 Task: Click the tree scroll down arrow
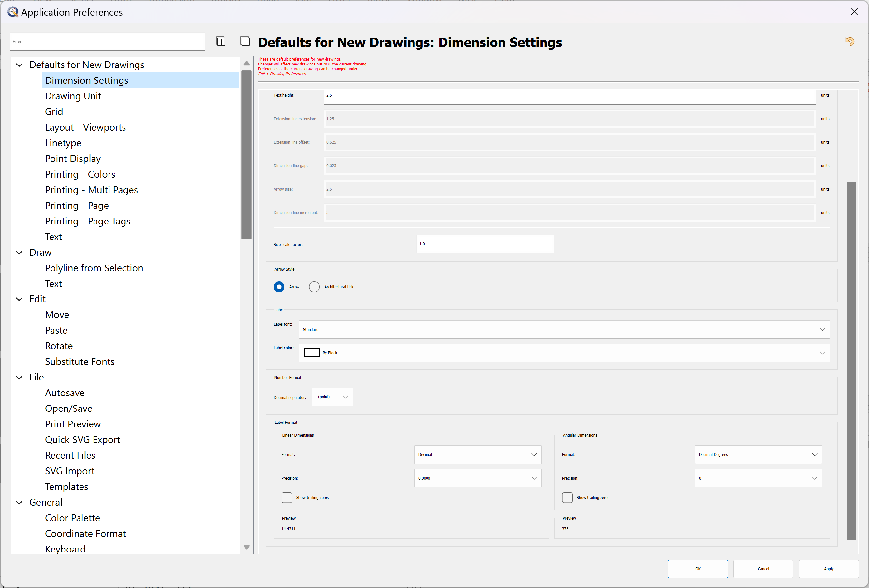(246, 547)
